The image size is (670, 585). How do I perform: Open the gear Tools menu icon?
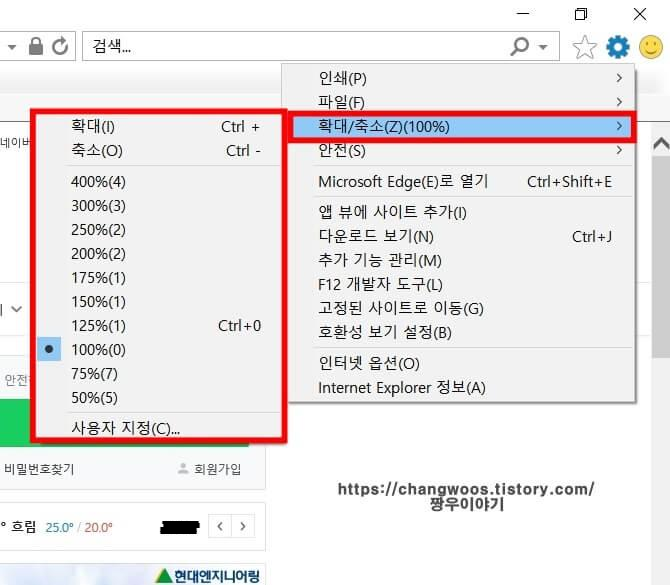point(618,47)
